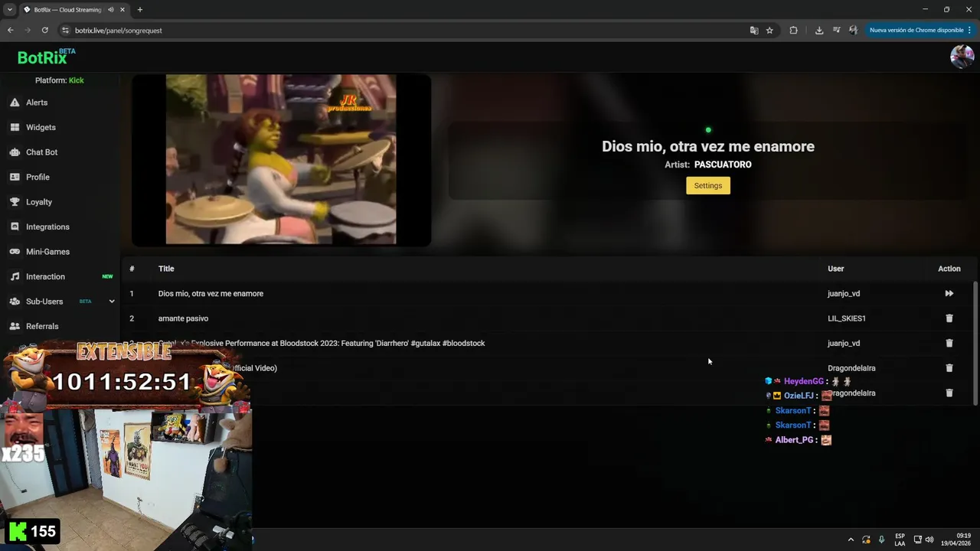Open the Alerts section bell icon
The height and width of the screenshot is (551, 980).
point(15,103)
